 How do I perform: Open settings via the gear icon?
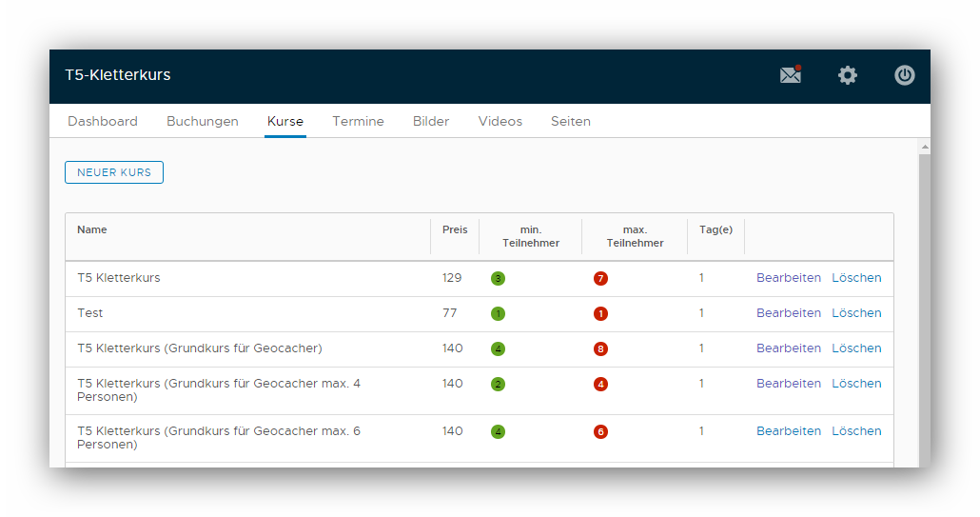848,75
